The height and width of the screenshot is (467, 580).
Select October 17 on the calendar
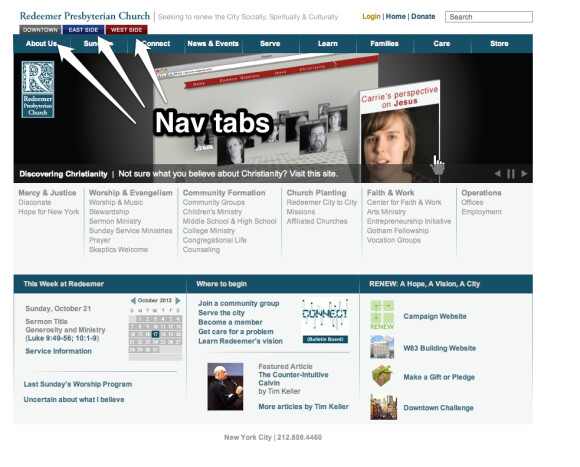pyautogui.click(x=155, y=334)
